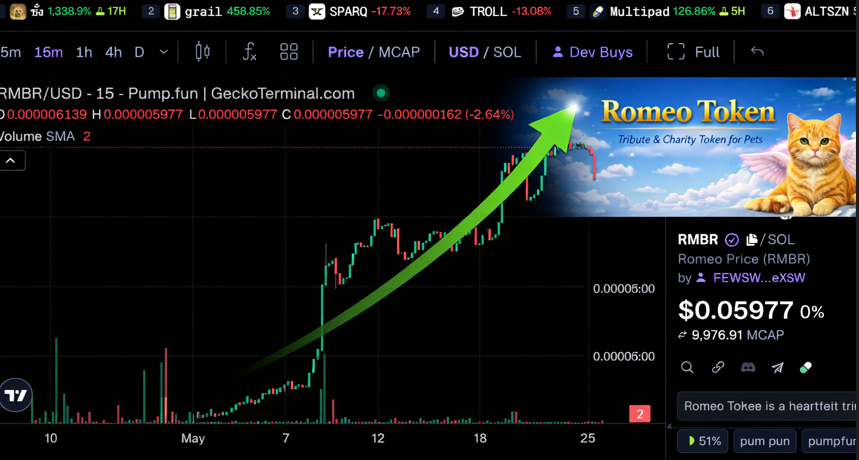Switch chart to 1h interval
The width and height of the screenshot is (859, 460).
pos(84,53)
